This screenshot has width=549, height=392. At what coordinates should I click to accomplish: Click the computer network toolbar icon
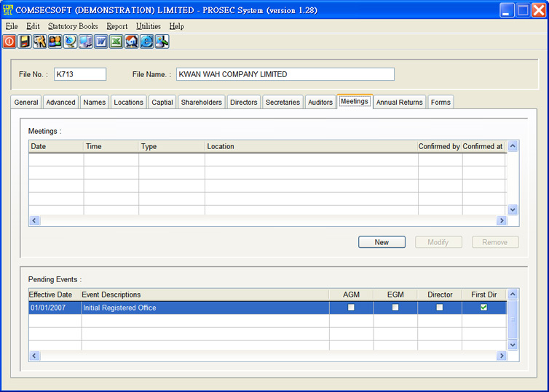(x=85, y=41)
